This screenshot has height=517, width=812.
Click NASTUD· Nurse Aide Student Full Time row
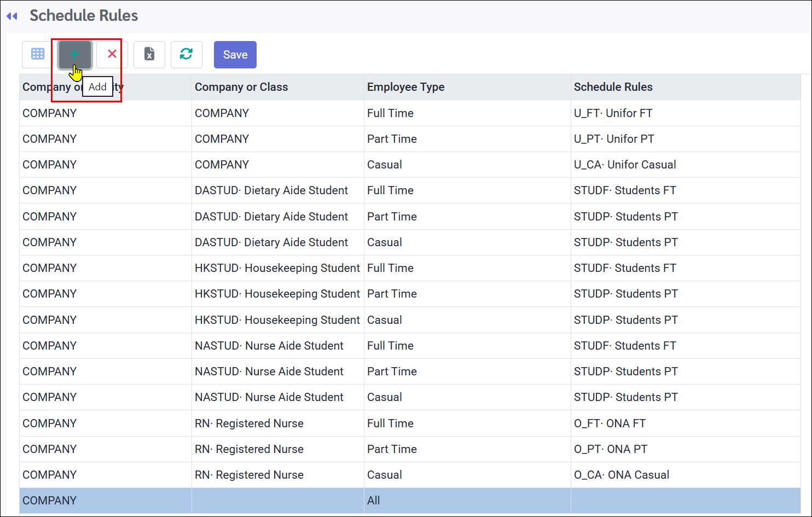click(410, 346)
